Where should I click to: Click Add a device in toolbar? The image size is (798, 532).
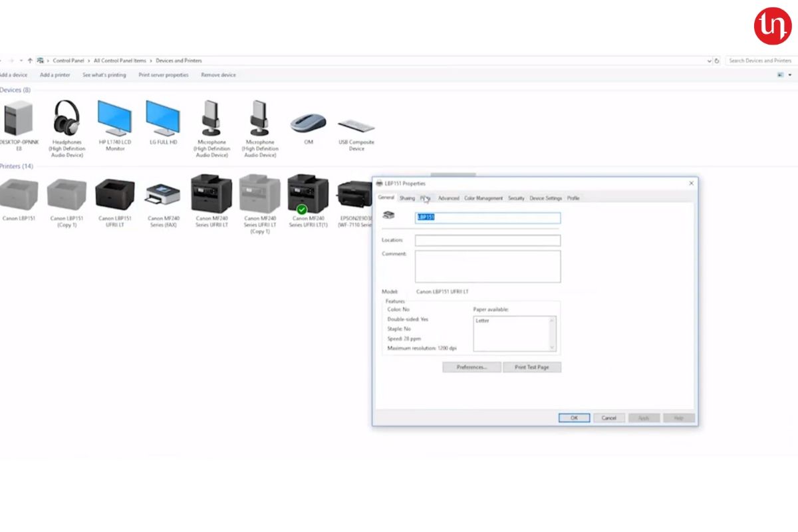coord(13,75)
